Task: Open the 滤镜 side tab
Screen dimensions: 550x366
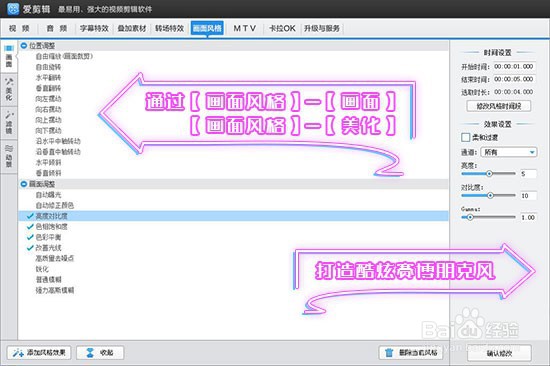Action: click(x=9, y=123)
